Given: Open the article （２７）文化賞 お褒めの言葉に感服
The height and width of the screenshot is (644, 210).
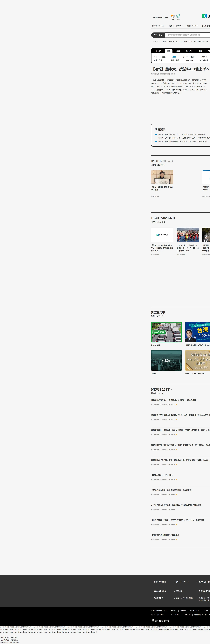Looking at the screenshot, I should click(x=162, y=188).
